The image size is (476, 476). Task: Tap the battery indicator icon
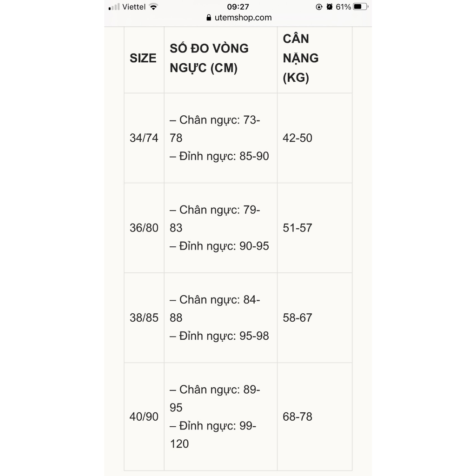tap(361, 7)
